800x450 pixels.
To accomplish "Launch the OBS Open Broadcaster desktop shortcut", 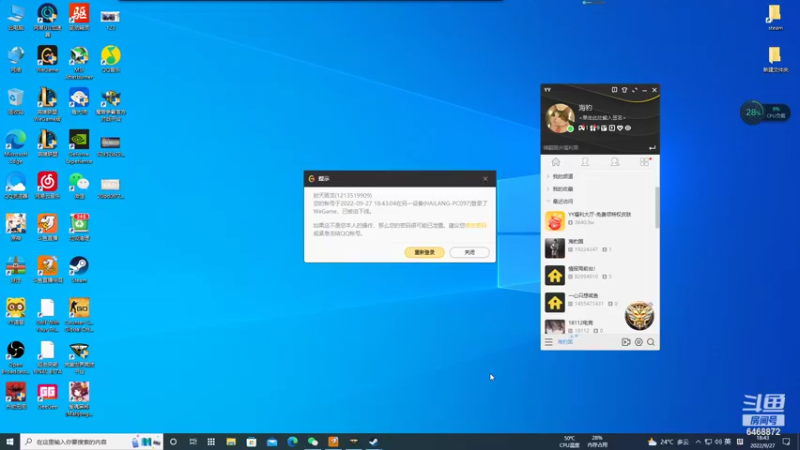I will click(16, 357).
